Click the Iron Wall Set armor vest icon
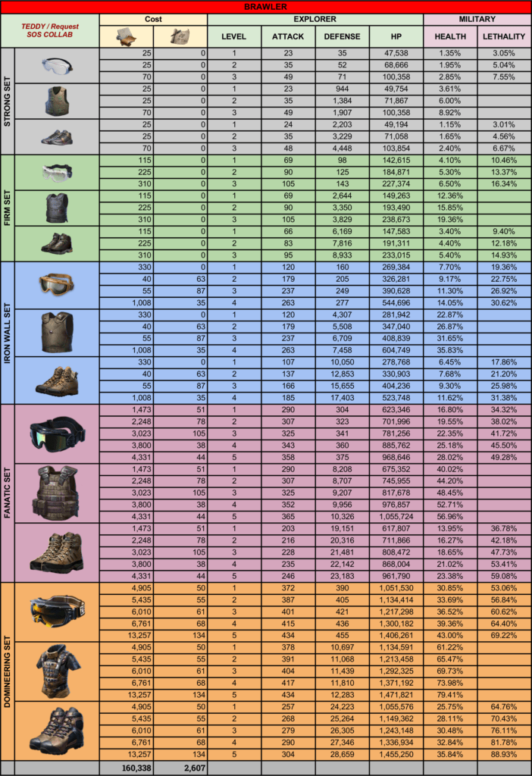 click(x=57, y=332)
